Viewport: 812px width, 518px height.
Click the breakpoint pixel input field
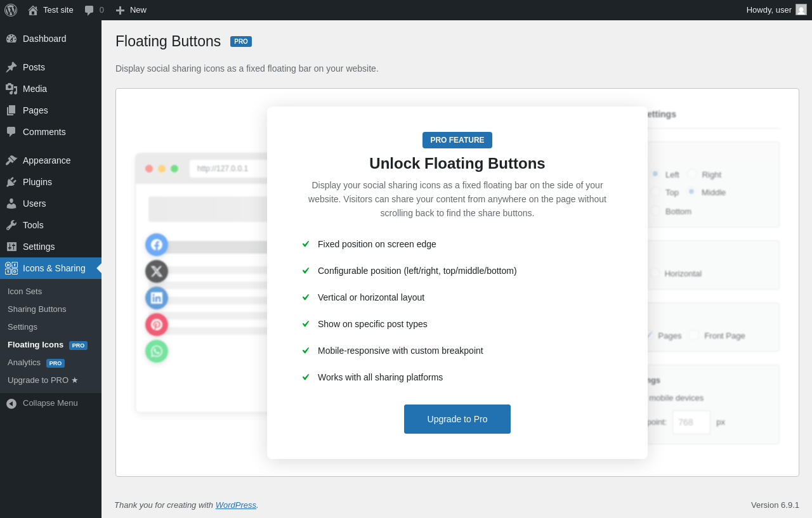click(x=691, y=422)
